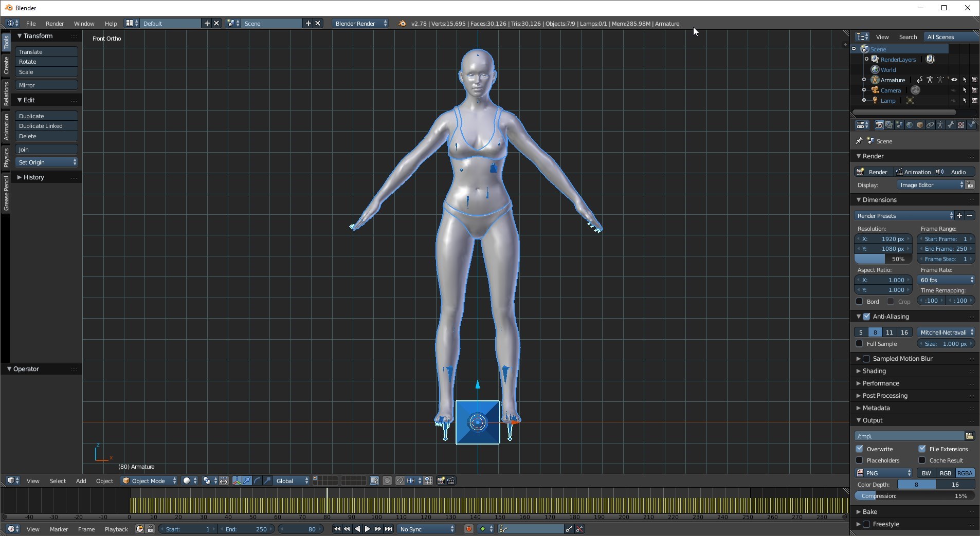Select the rotate manipulator arc icon

257,480
